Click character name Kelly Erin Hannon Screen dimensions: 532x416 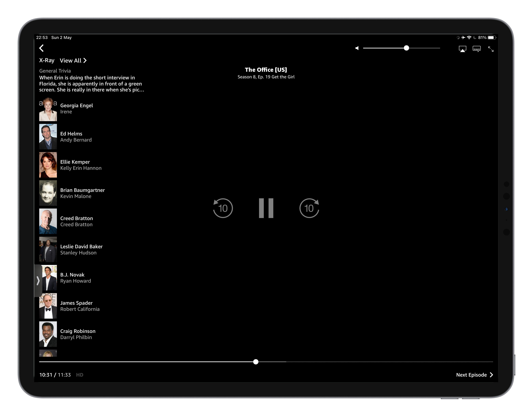click(81, 168)
